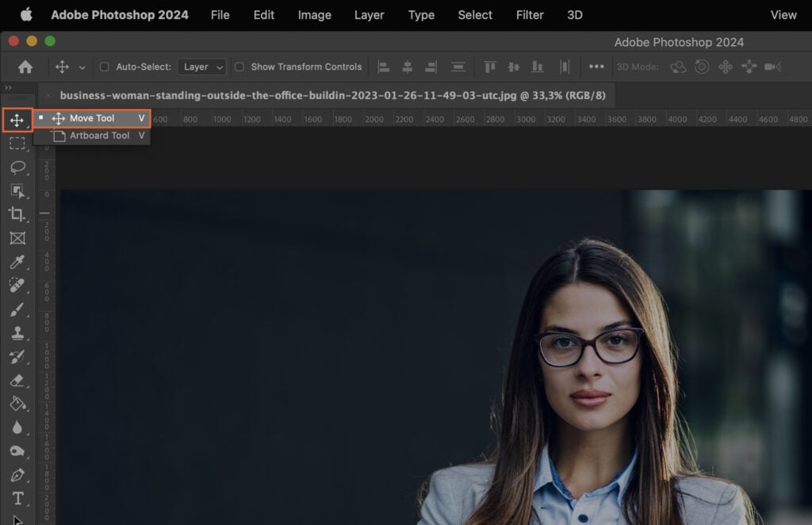This screenshot has height=525, width=812.
Task: Open the Filter menu
Action: [529, 15]
